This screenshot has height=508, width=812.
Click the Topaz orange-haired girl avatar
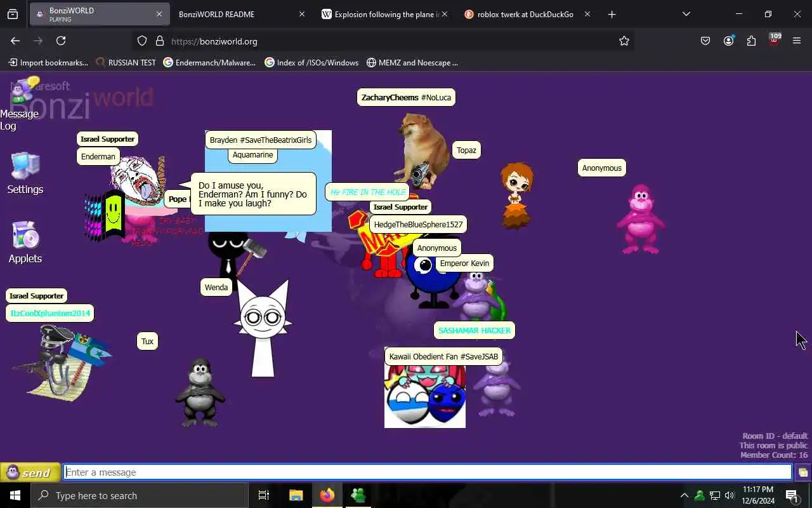[516, 195]
